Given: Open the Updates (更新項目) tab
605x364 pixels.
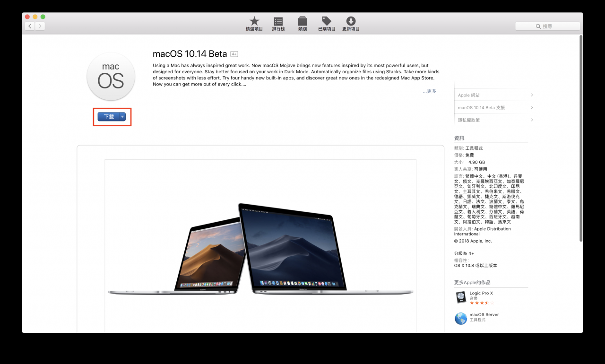Looking at the screenshot, I should coord(351,24).
